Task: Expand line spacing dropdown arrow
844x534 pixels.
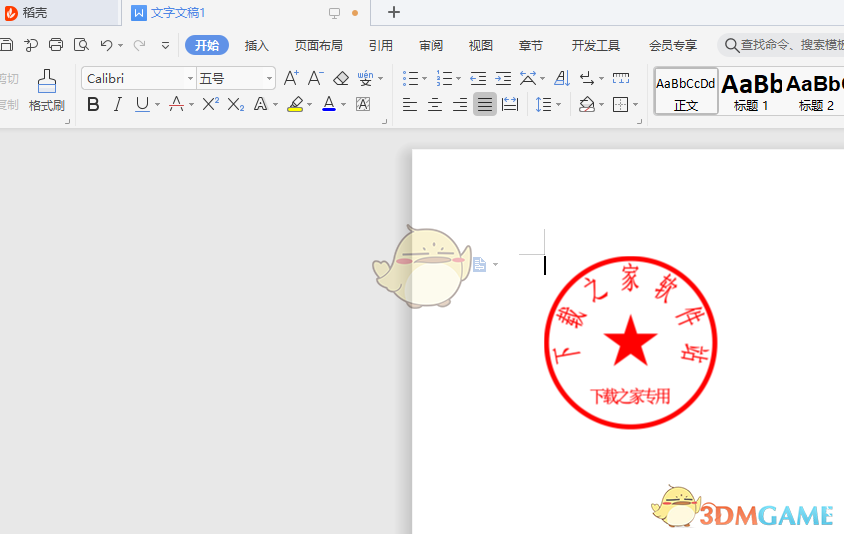Action: point(558,104)
